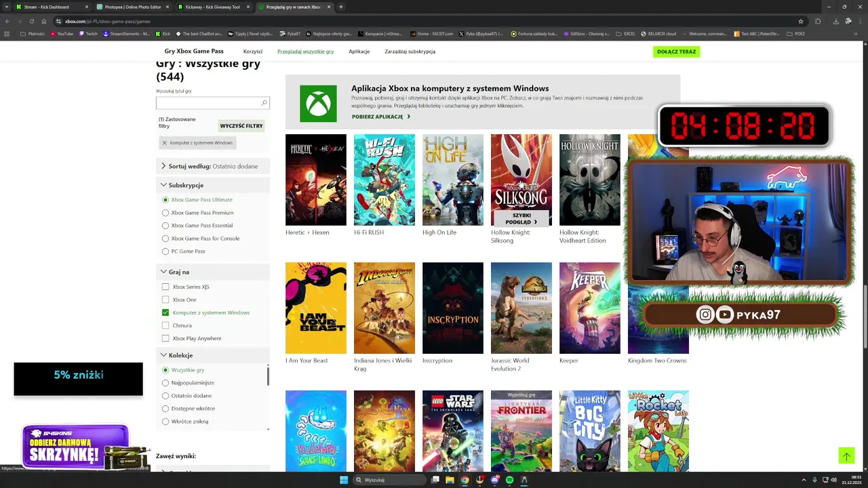Click the microphone tray icon

[814, 480]
